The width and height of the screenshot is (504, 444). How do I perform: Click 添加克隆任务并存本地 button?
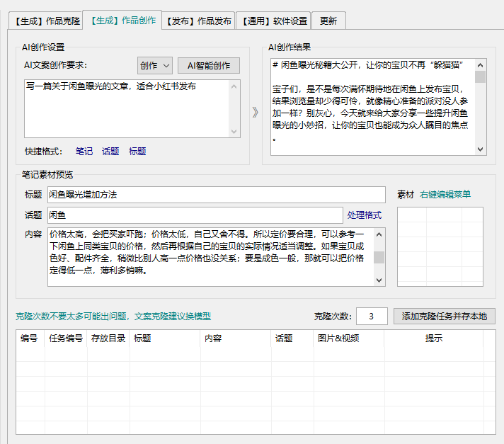pyautogui.click(x=445, y=317)
